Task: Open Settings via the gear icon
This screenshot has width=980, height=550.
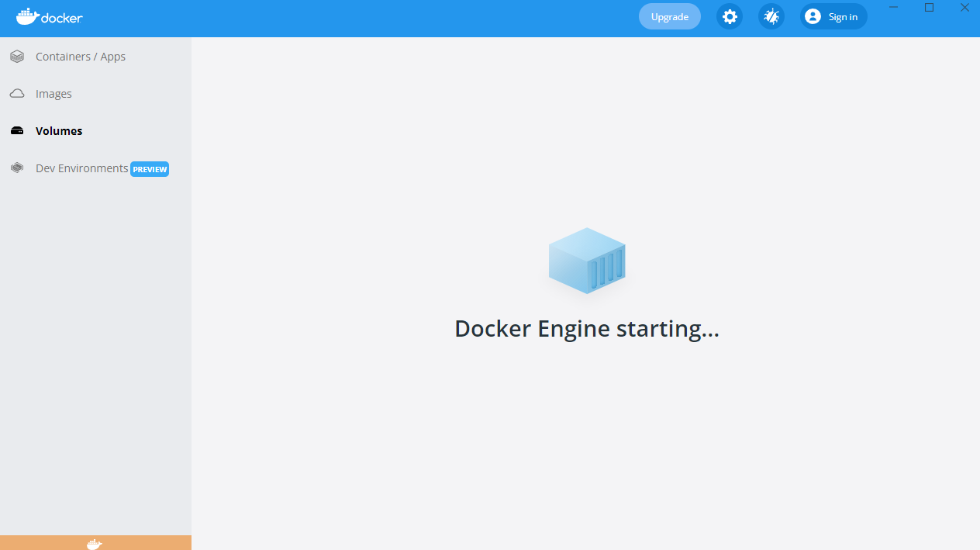Action: pyautogui.click(x=729, y=16)
